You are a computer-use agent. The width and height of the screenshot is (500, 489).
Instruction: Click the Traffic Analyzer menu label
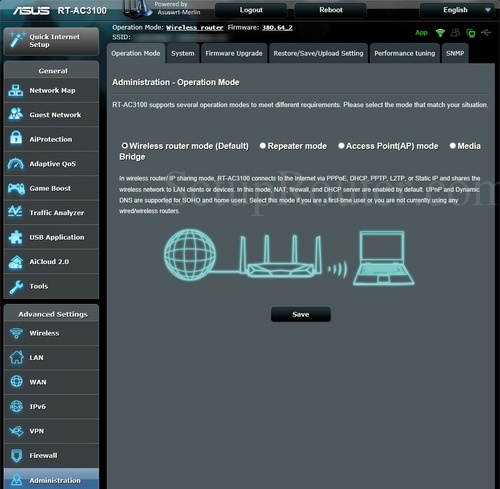coord(57,213)
